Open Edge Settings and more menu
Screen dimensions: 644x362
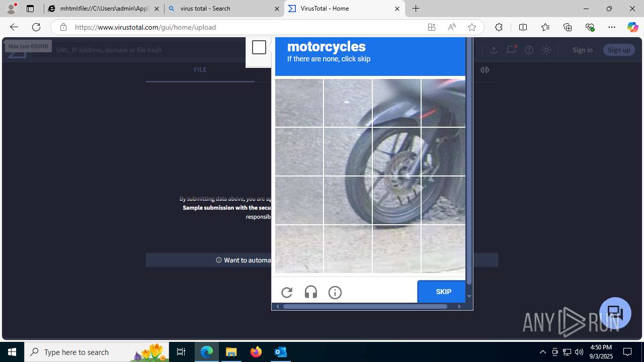(612, 27)
